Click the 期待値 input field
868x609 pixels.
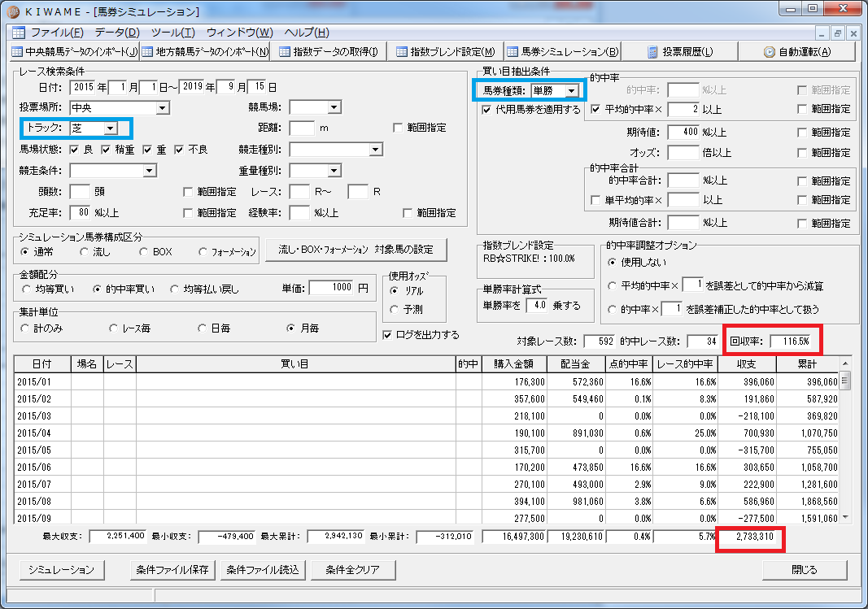pyautogui.click(x=683, y=133)
